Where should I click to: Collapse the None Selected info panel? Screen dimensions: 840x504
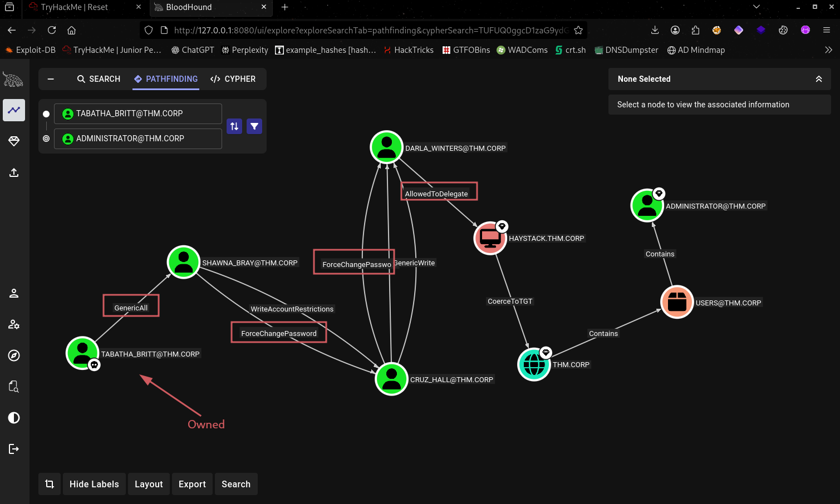818,79
